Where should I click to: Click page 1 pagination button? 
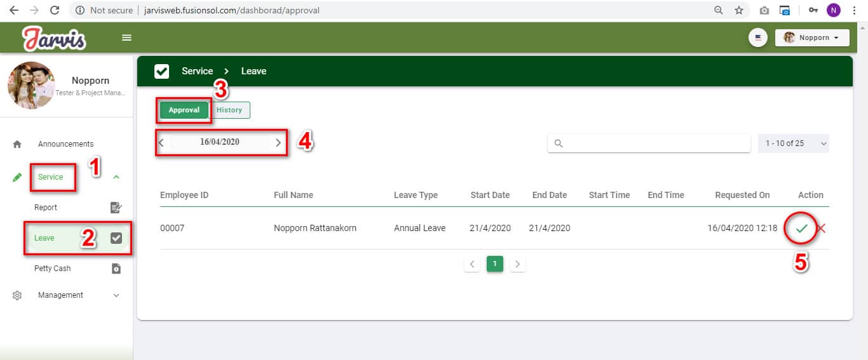tap(494, 263)
